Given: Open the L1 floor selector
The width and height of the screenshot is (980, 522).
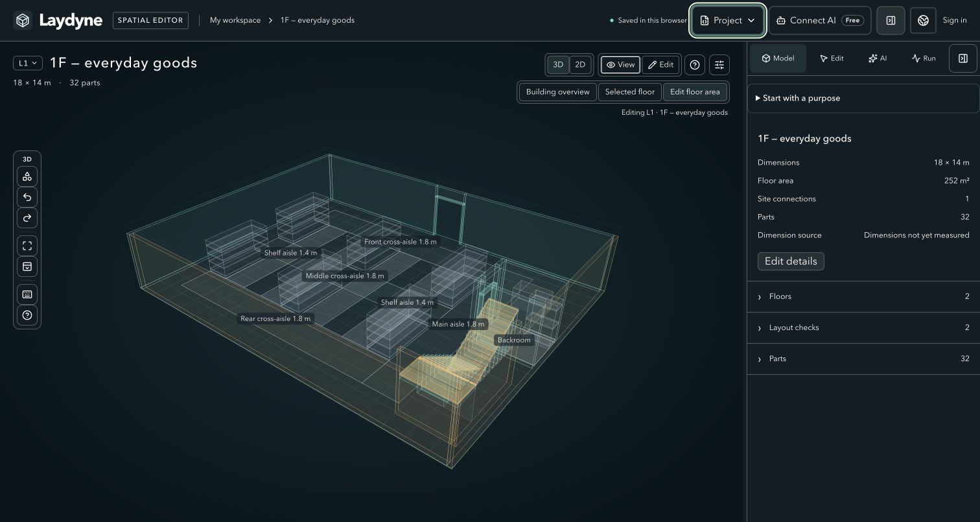Looking at the screenshot, I should [x=28, y=63].
